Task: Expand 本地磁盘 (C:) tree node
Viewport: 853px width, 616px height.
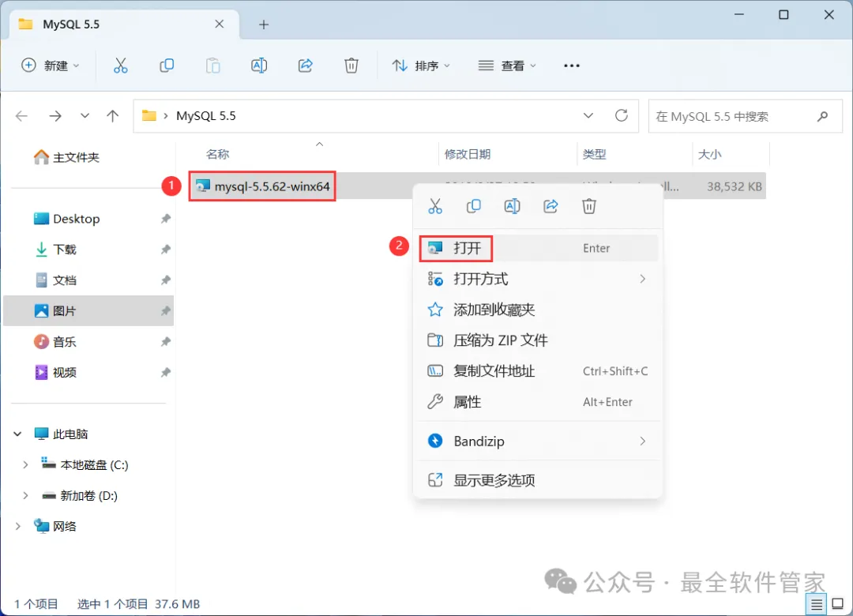Action: tap(25, 464)
